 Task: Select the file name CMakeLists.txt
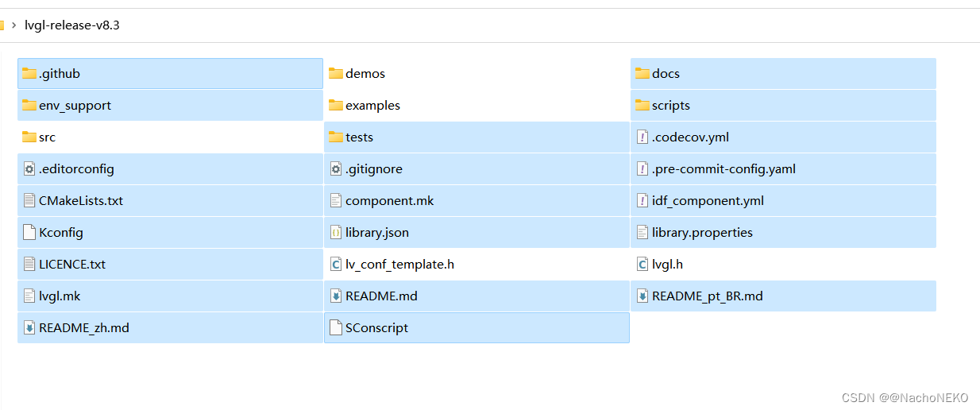click(81, 200)
